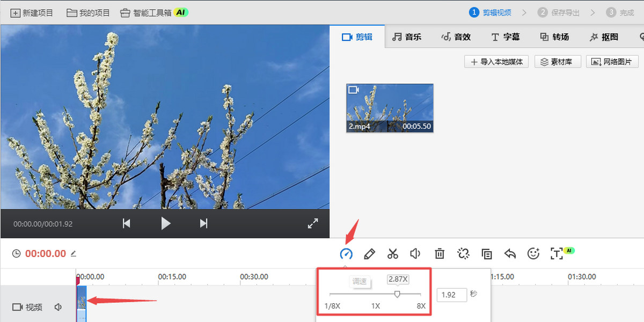
Task: Play the video preview
Action: 166,223
